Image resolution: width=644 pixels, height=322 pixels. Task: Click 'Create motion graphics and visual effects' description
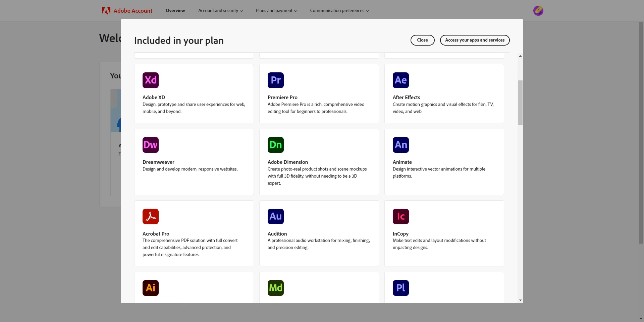(x=443, y=108)
